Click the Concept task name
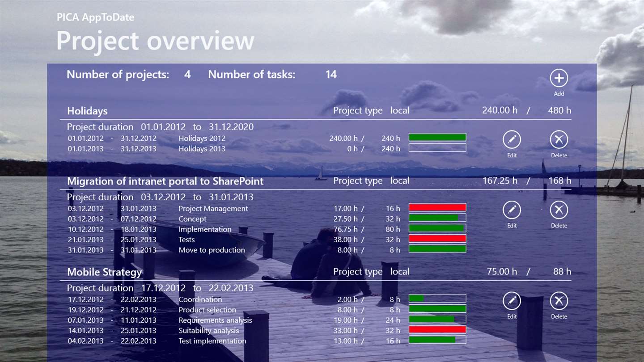 pos(192,219)
